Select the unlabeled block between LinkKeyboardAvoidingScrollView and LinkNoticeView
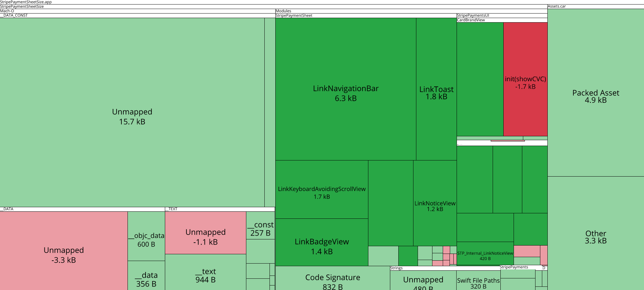 pos(391,203)
